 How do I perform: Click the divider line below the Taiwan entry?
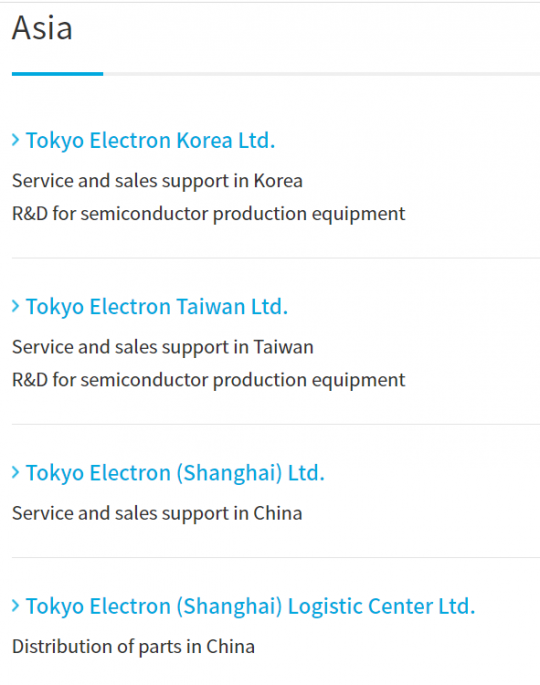point(276,424)
